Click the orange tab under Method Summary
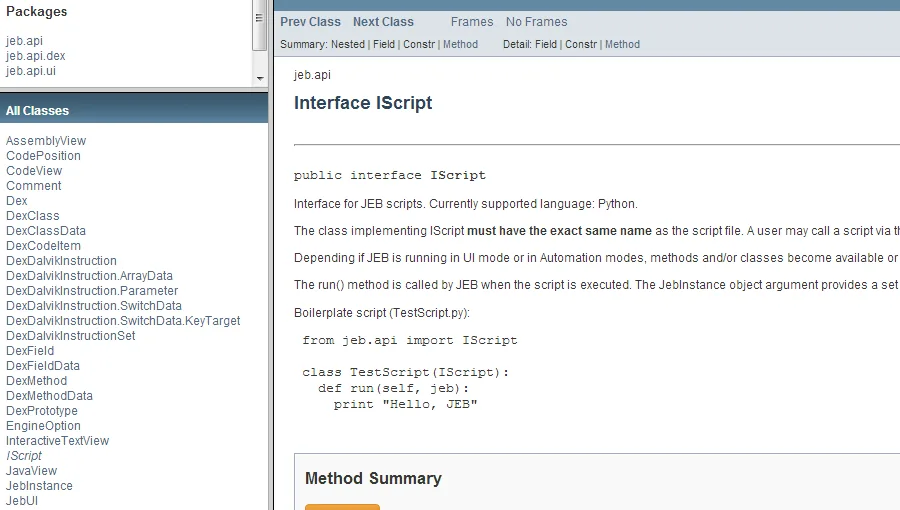Screen dimensions: 900x510 (342, 507)
